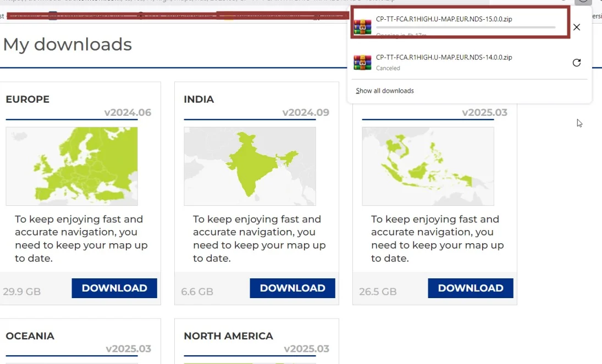Screen dimensions: 602x364
Task: Cancel the NDS-15.0.0 zip download
Action: pyautogui.click(x=576, y=27)
